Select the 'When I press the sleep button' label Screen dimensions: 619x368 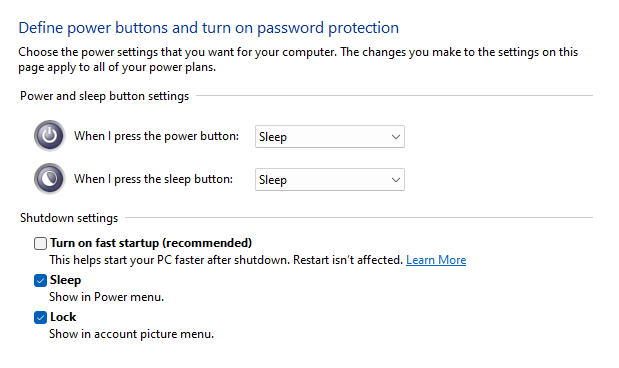pos(153,179)
